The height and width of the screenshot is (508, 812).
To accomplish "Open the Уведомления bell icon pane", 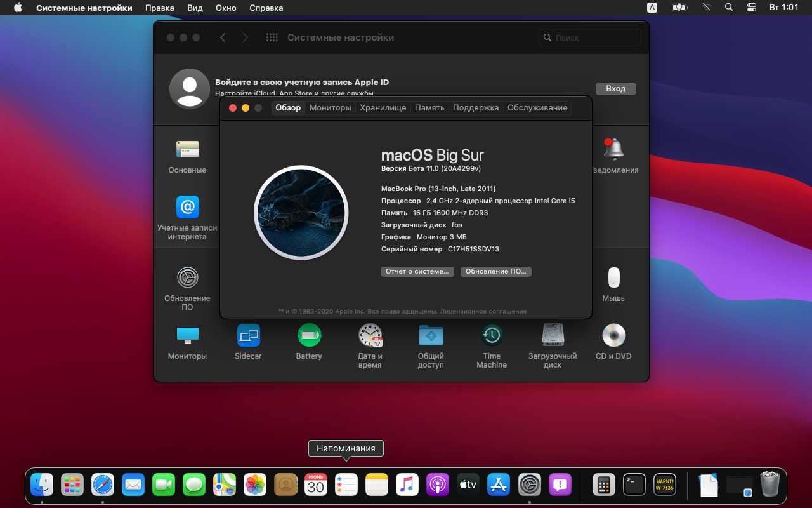I will click(613, 149).
